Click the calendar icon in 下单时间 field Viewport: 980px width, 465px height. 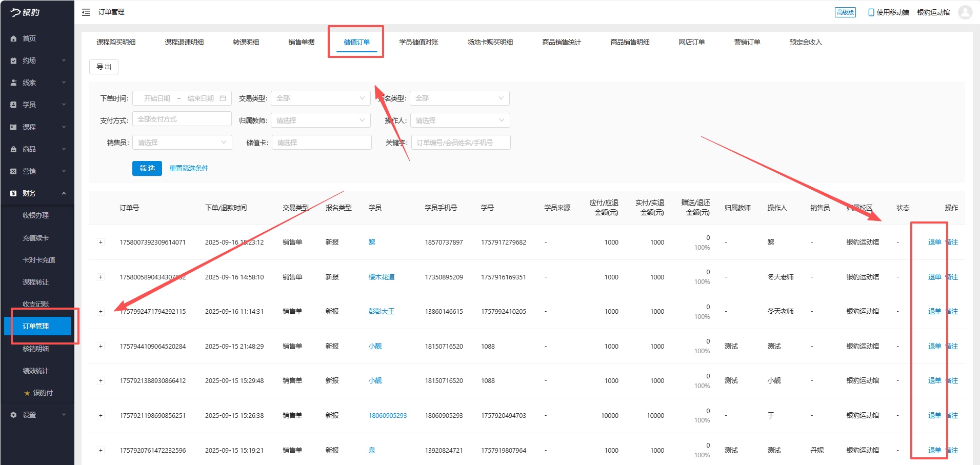223,98
